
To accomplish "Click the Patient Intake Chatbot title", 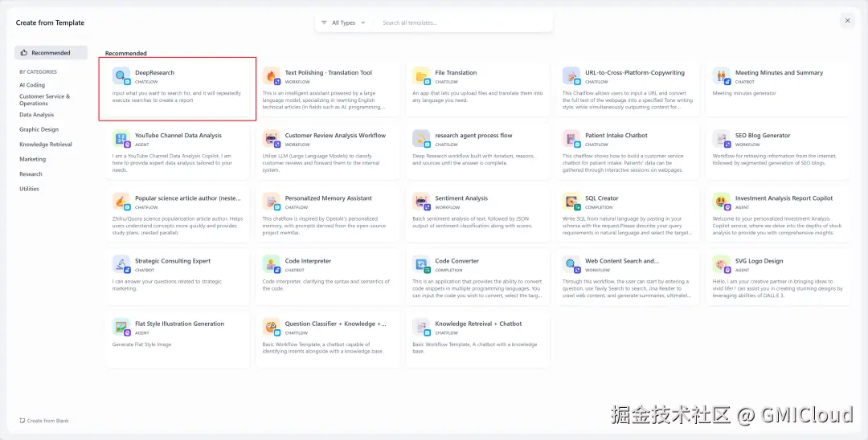I will 616,136.
